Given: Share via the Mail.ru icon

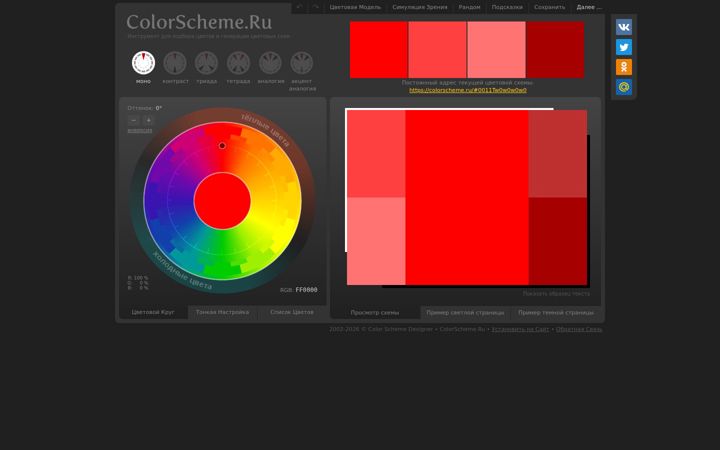Looking at the screenshot, I should point(624,87).
